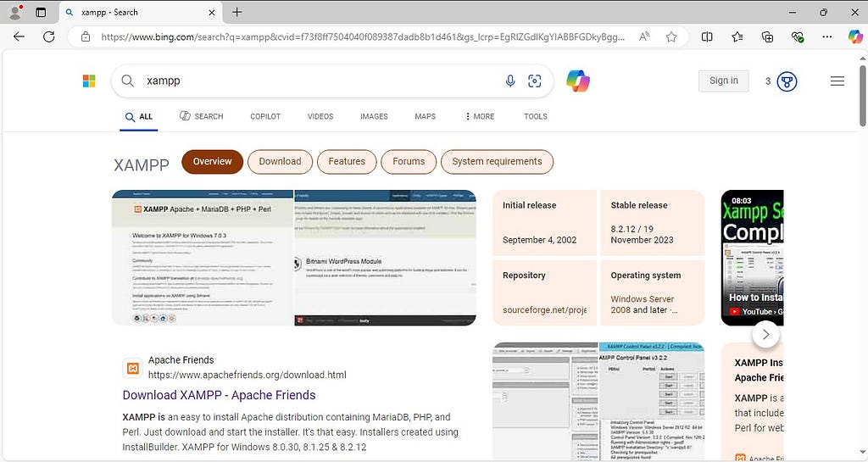Click the Initial release info card
This screenshot has height=462, width=868.
pyautogui.click(x=544, y=222)
